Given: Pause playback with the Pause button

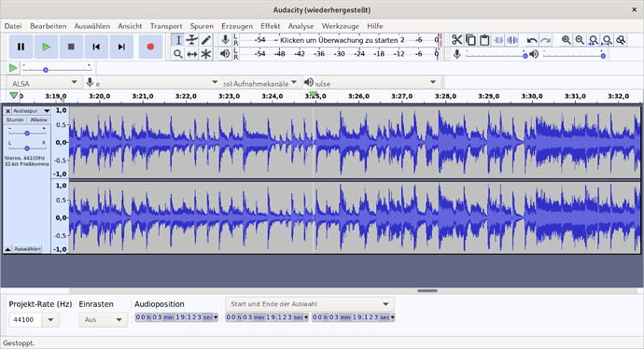Looking at the screenshot, I should pos(21,47).
